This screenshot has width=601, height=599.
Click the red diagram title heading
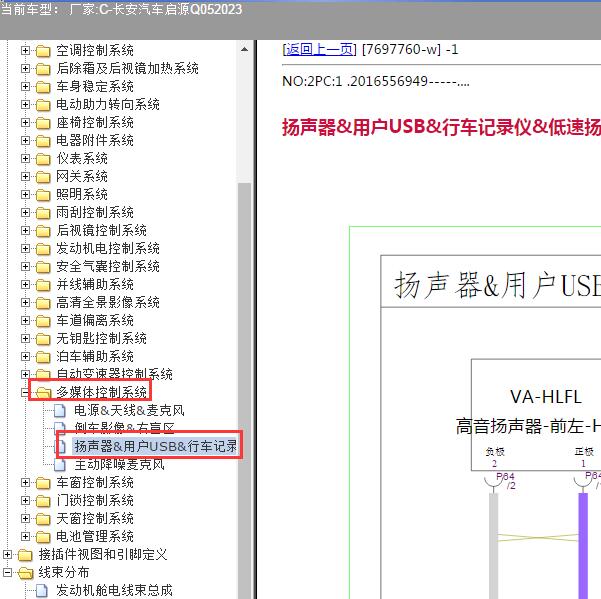(442, 127)
